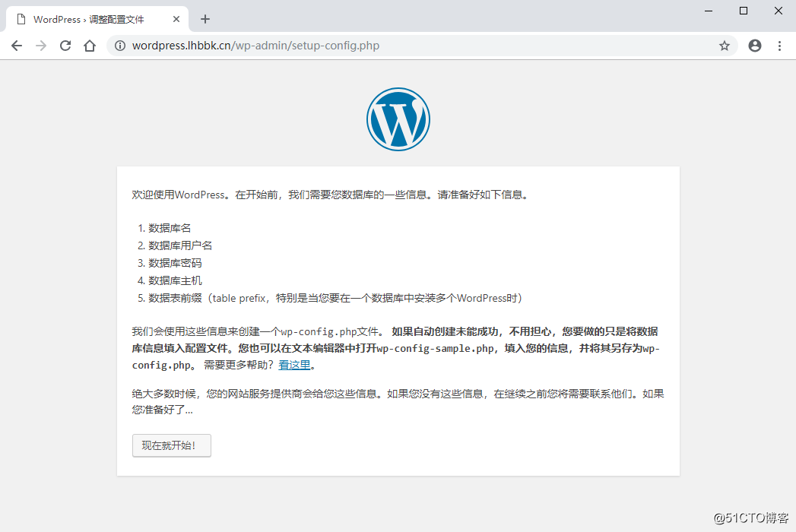Click the wp-config-sample.php text
Image resolution: width=796 pixels, height=532 pixels.
pos(435,348)
